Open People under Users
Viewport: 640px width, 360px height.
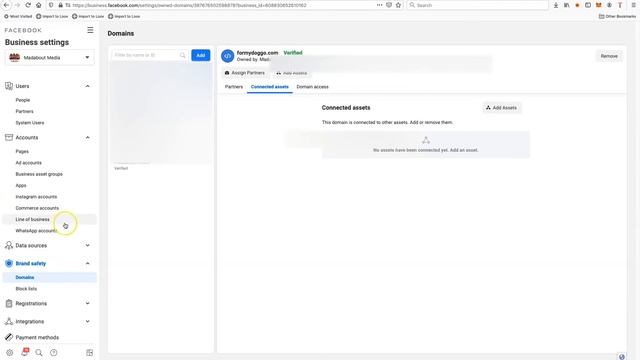(x=23, y=100)
